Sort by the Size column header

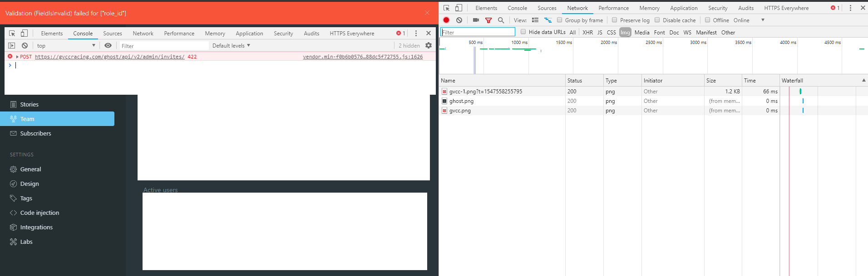[723, 80]
